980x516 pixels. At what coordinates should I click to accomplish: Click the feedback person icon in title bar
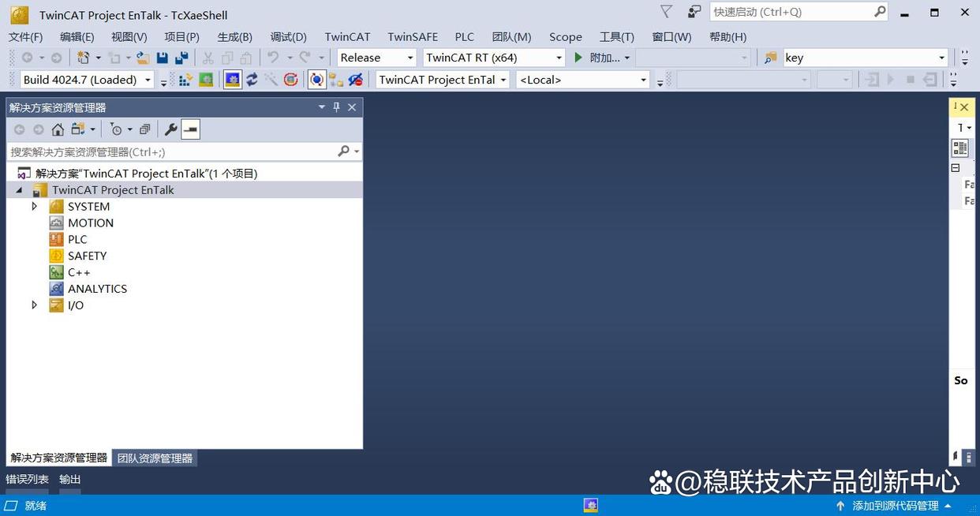coord(694,12)
